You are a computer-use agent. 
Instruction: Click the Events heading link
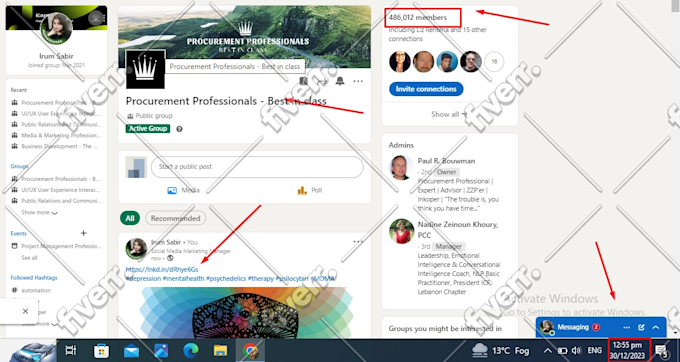click(x=19, y=233)
